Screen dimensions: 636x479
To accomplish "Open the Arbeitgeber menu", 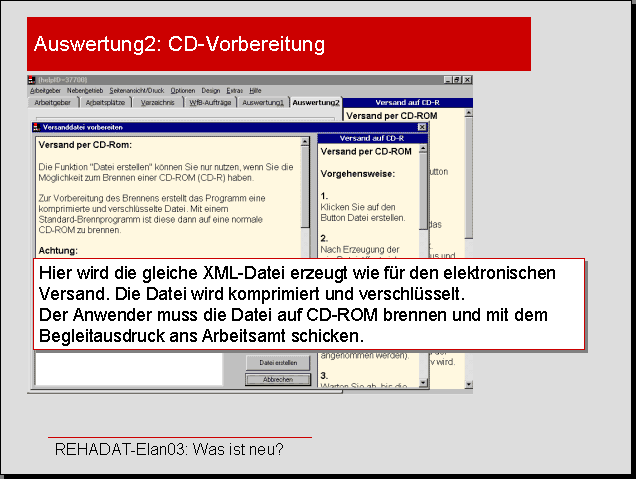I will tap(45, 90).
